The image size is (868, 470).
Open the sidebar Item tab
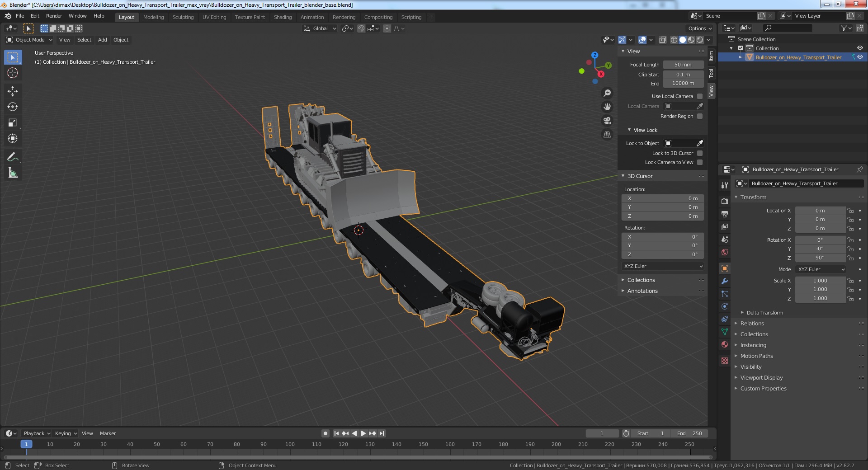coord(711,56)
